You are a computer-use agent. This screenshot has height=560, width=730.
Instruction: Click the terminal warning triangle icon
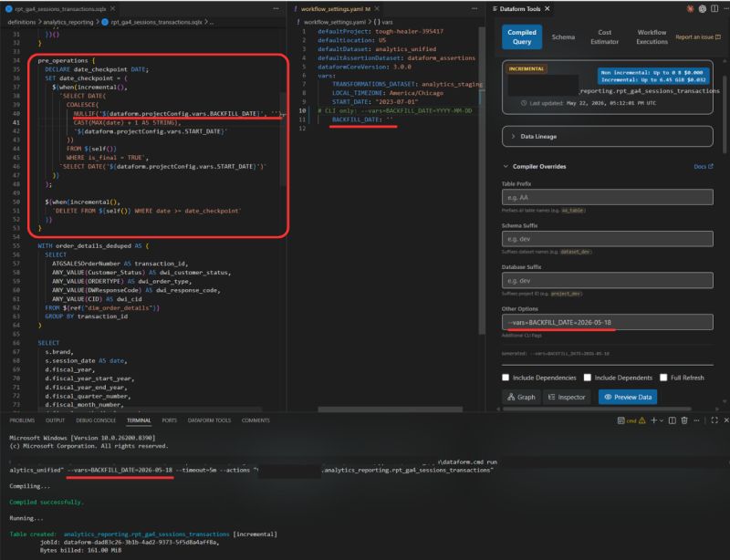tap(642, 420)
